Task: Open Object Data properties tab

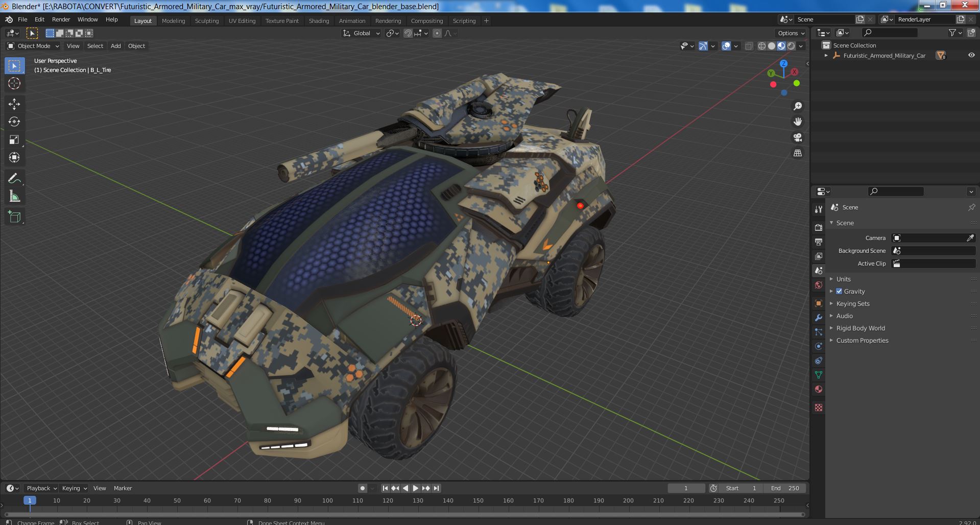Action: (819, 375)
